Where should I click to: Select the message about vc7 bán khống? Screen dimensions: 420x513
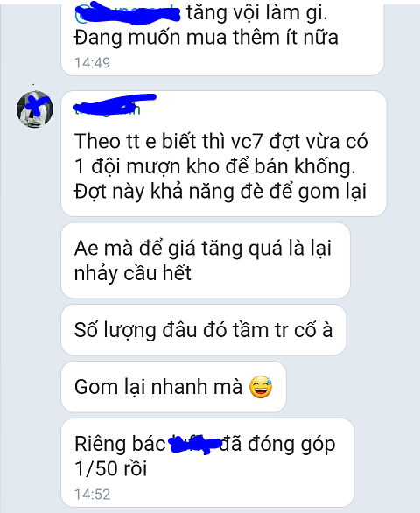pyautogui.click(x=223, y=153)
